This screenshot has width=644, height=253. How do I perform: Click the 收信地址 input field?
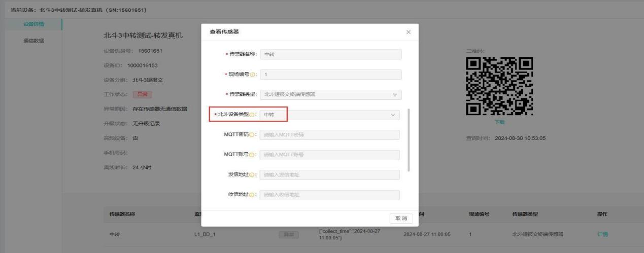coord(329,195)
